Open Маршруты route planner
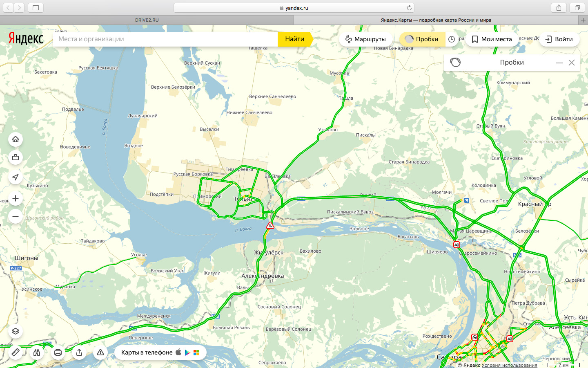The height and width of the screenshot is (368, 588). point(365,39)
